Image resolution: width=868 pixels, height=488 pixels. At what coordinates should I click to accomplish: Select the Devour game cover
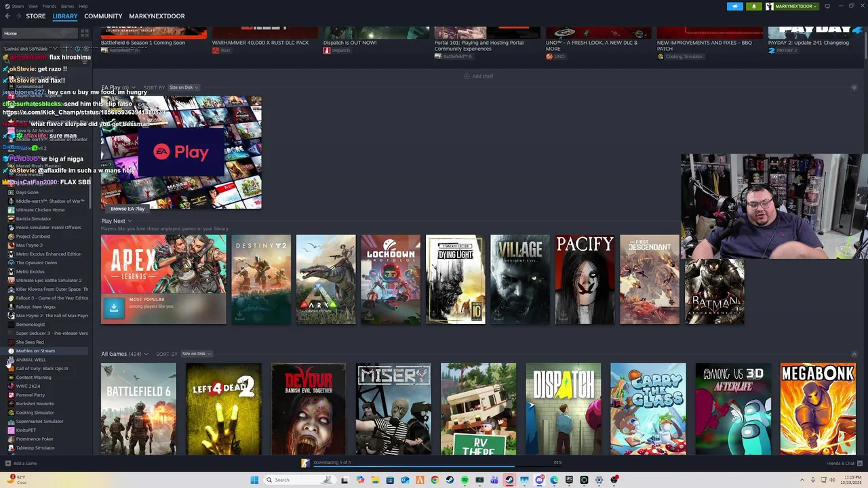click(x=309, y=409)
